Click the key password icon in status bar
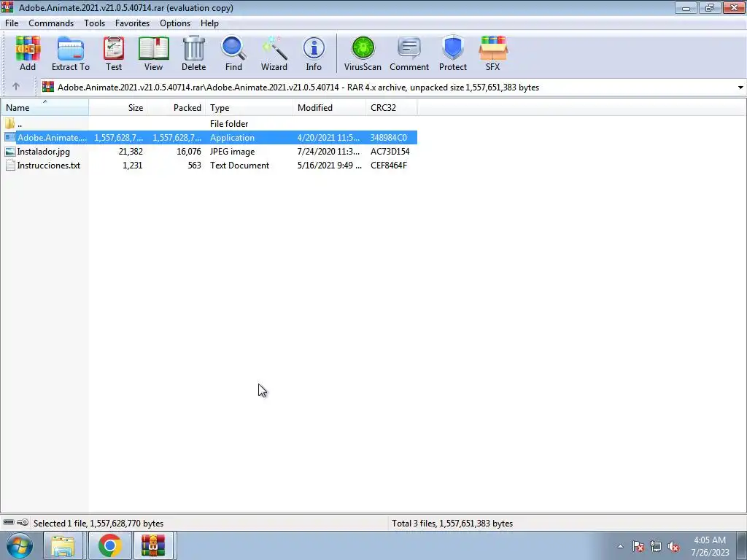Screen dimensions: 747x560 tap(23, 522)
